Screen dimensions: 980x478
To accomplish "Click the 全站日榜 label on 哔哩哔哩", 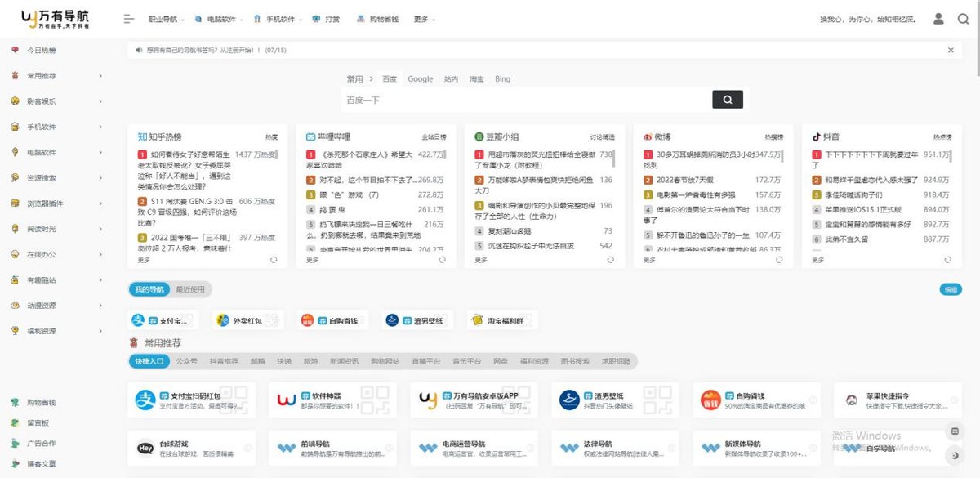I will tap(434, 137).
